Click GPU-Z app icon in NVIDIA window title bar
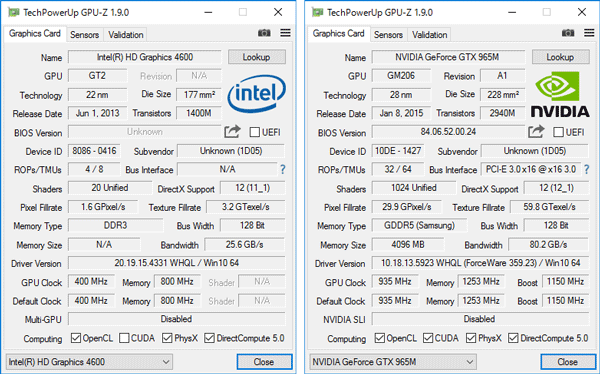The height and width of the screenshot is (374, 600). 318,12
